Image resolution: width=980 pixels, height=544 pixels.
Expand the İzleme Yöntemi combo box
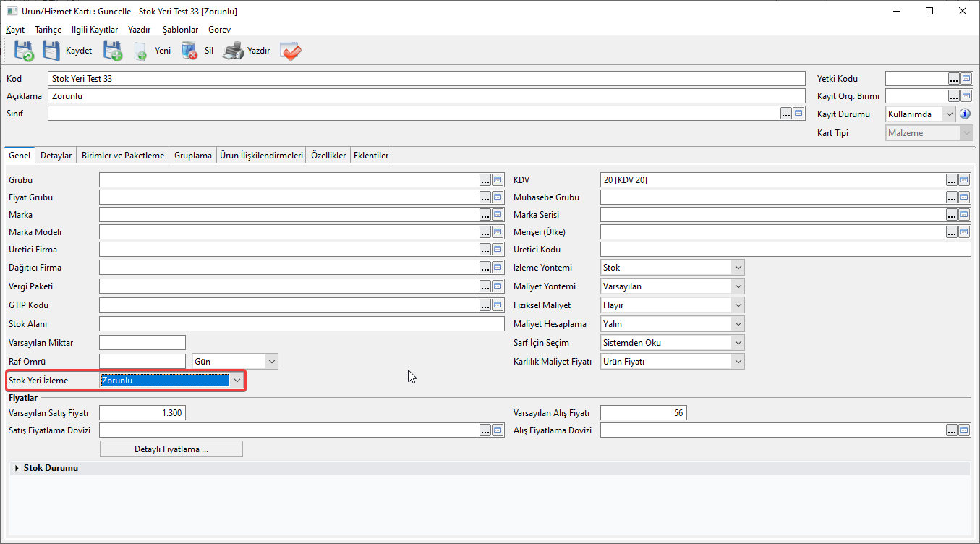(x=737, y=268)
